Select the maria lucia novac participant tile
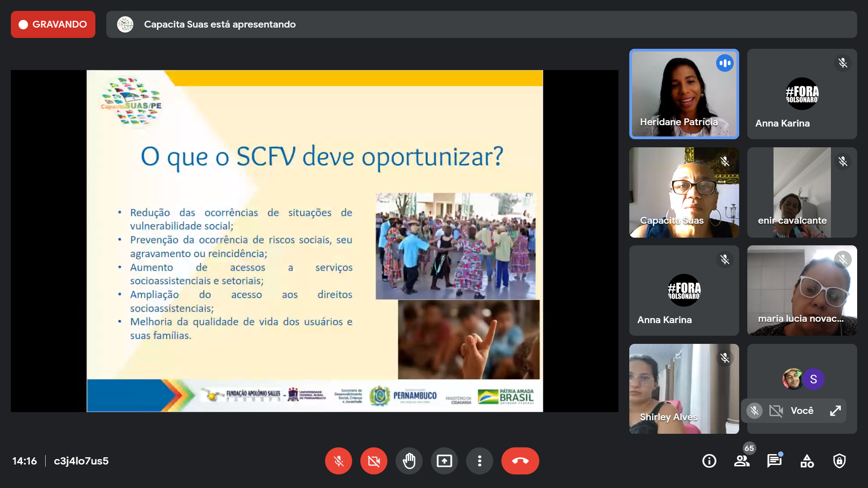 point(802,291)
